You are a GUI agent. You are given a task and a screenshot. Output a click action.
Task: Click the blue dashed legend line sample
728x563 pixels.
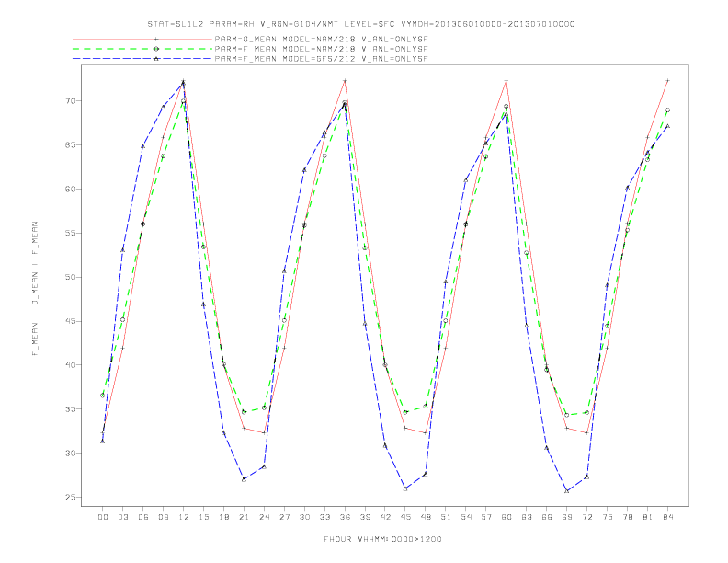(x=142, y=59)
